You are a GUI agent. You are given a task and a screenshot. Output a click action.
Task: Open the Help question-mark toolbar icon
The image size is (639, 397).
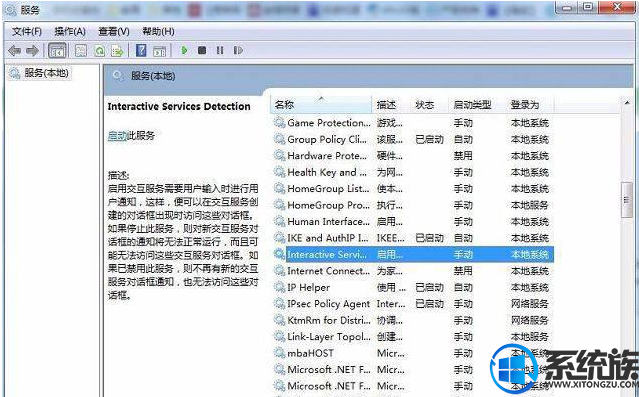[141, 51]
